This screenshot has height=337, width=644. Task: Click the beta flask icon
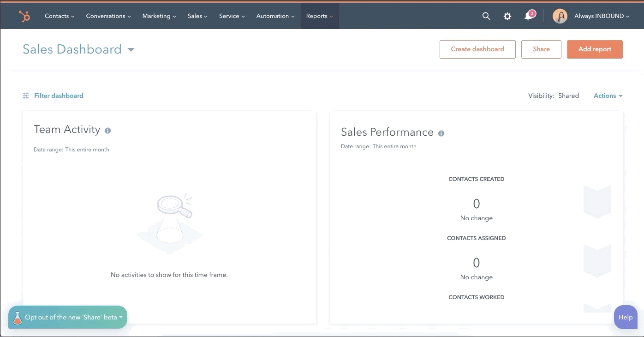18,318
